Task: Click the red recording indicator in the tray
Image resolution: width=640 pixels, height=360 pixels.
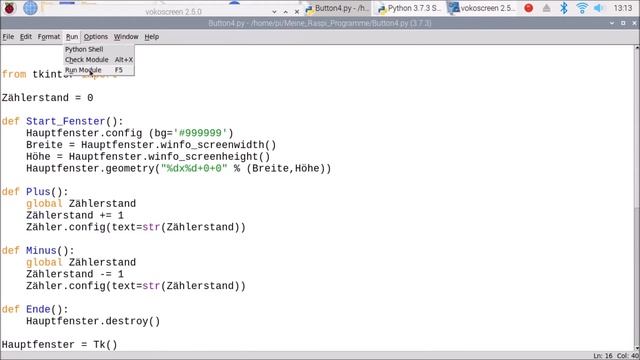Action: 529,8
